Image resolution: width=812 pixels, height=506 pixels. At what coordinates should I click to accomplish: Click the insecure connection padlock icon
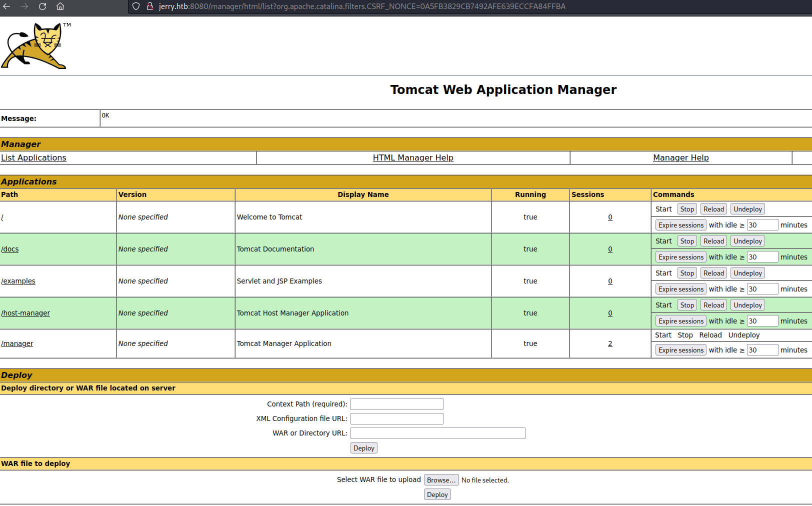[149, 6]
